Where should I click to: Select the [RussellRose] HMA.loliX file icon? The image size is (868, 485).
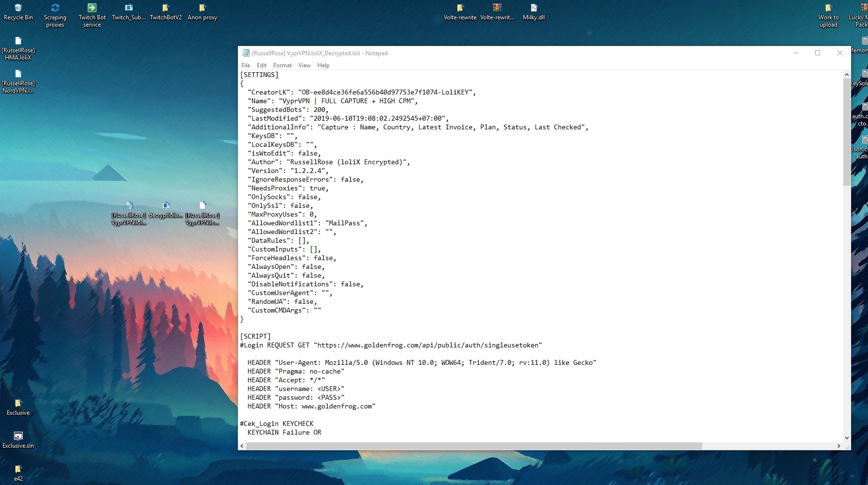18,48
